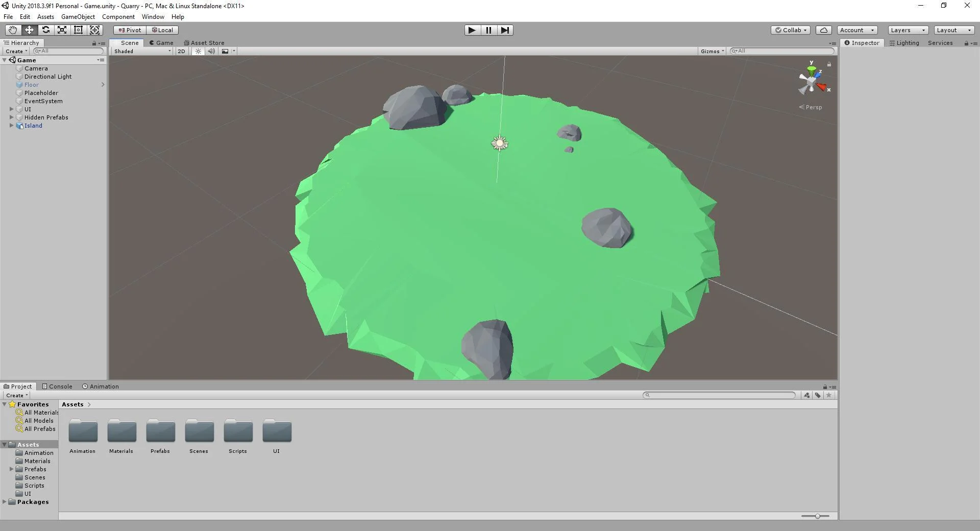Viewport: 980px width, 531px height.
Task: Toggle 2D view mode
Action: pos(181,51)
